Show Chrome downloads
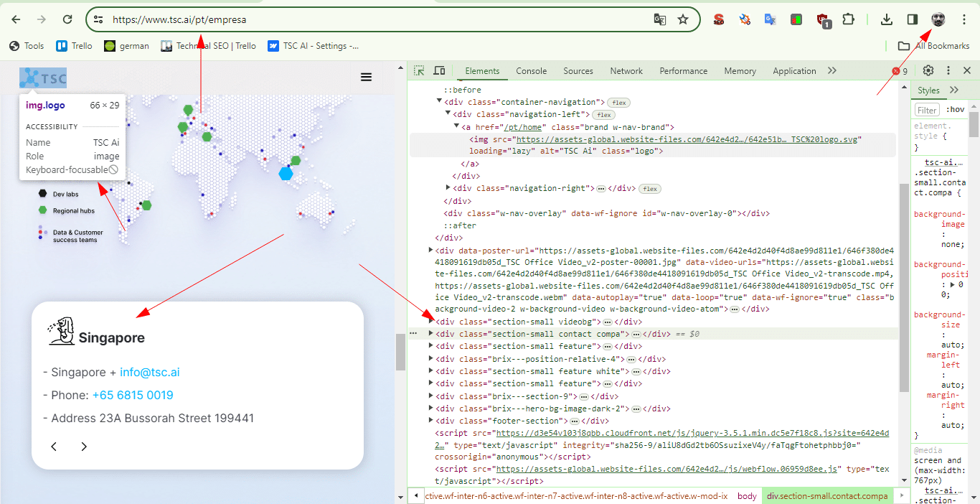The height and width of the screenshot is (504, 980). click(x=887, y=19)
